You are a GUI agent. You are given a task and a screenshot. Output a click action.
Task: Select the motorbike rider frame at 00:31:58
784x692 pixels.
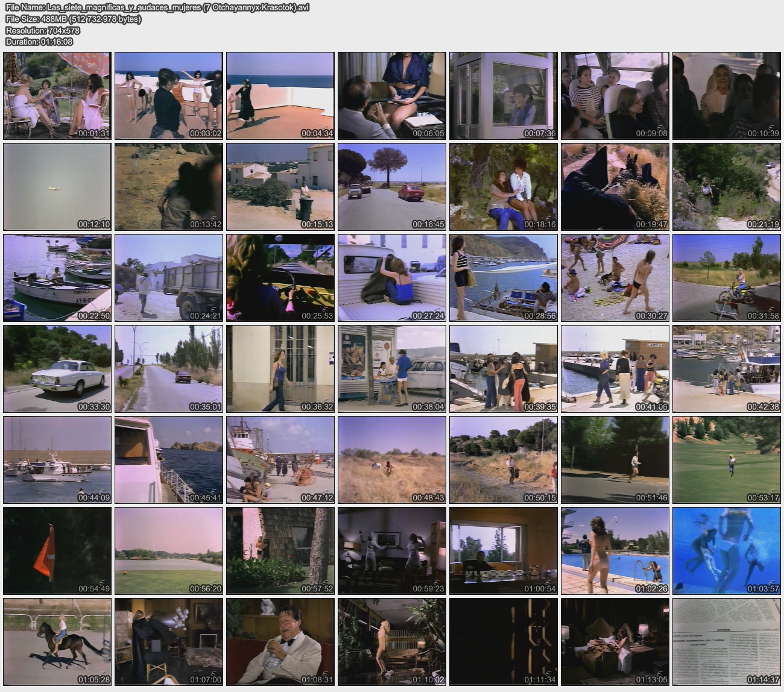(727, 278)
